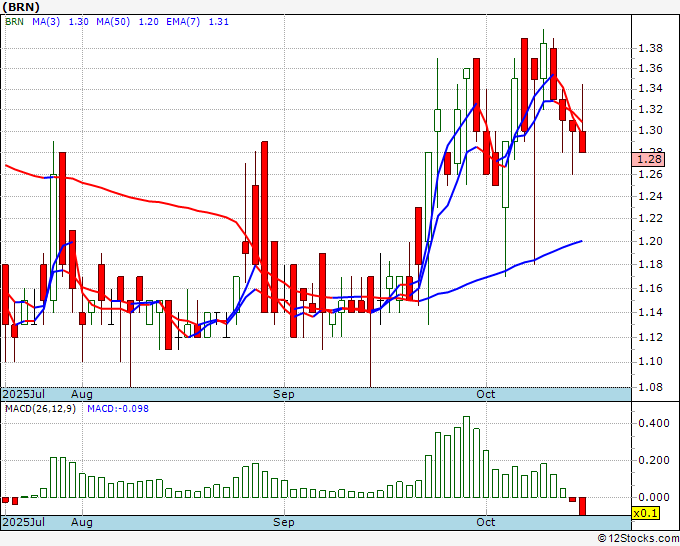This screenshot has width=680, height=546.
Task: Select the MA(50) indicator label
Action: click(x=113, y=22)
